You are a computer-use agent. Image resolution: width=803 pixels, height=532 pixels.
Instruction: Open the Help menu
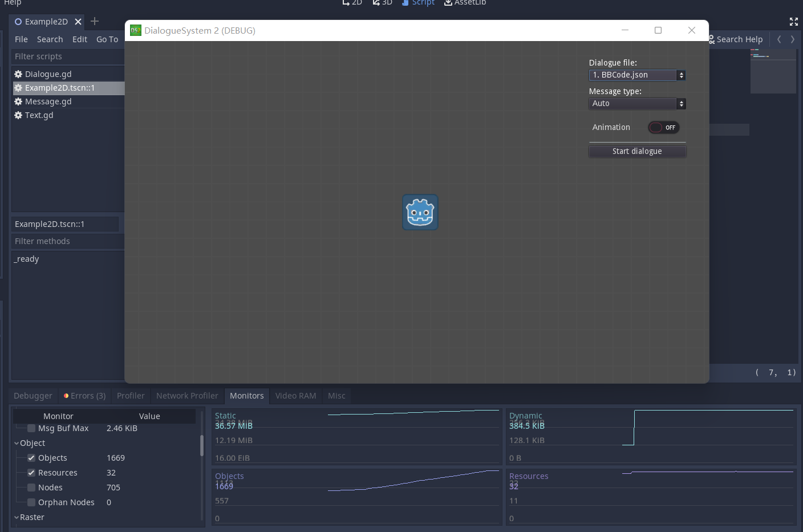point(13,2)
